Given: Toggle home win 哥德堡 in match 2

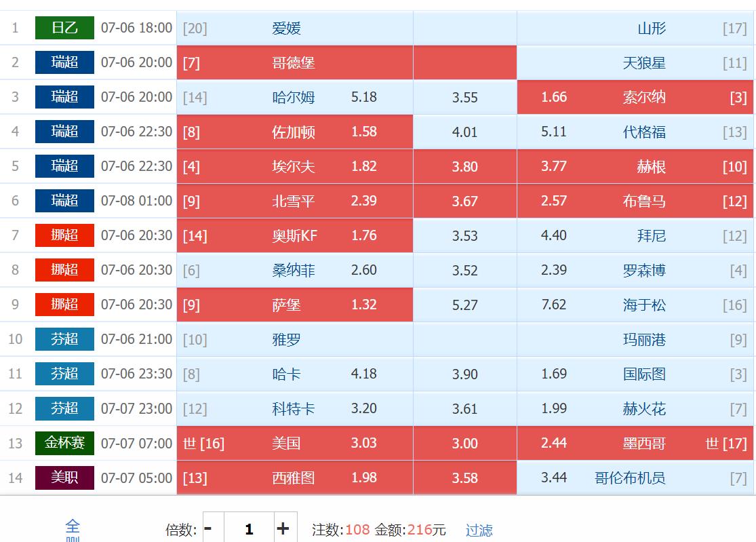Looking at the screenshot, I should [x=294, y=62].
